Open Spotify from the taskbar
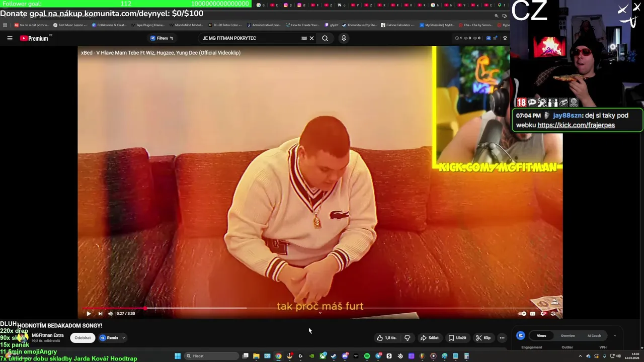Screen dimensions: 644x362 (x=367, y=356)
